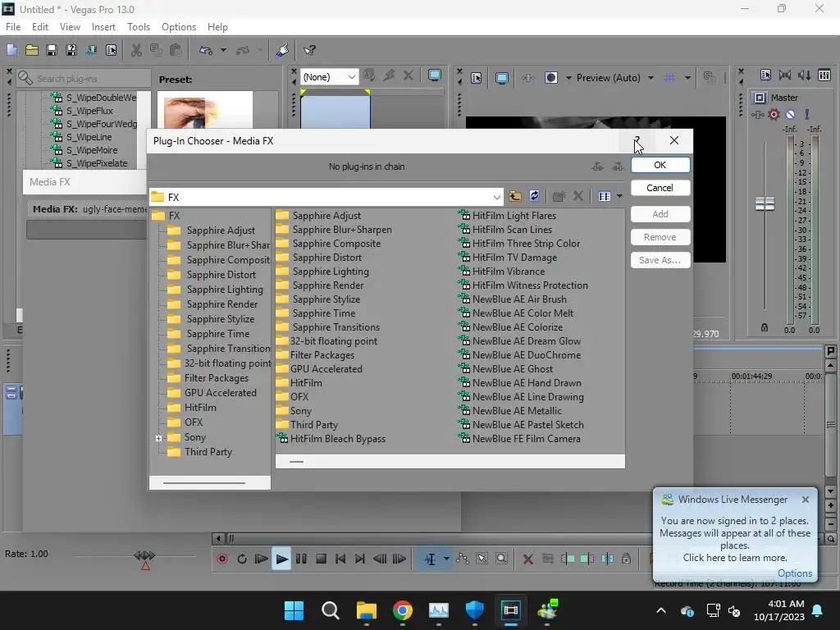
Task: Open Sapphire Lighting folder in list
Action: coord(323,272)
